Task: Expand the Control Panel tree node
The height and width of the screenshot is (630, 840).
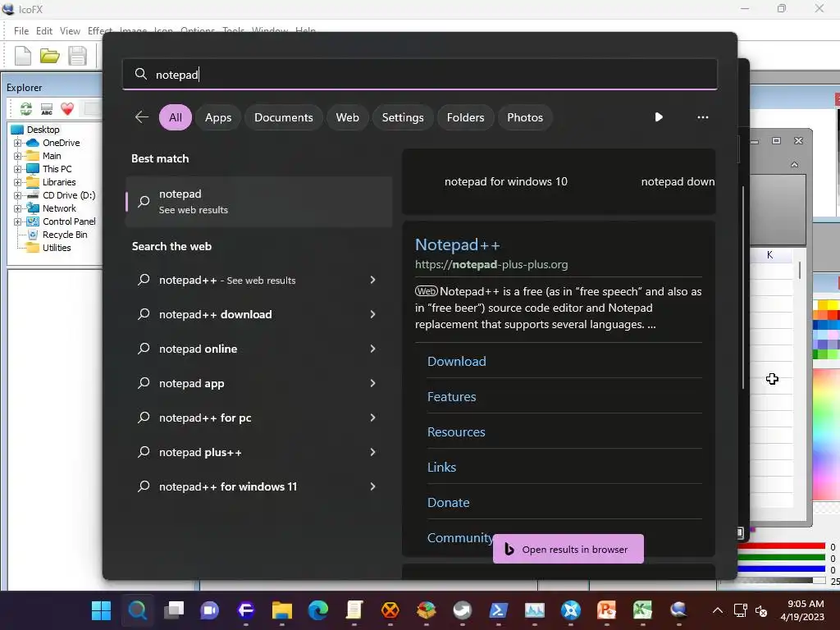Action: [18, 221]
